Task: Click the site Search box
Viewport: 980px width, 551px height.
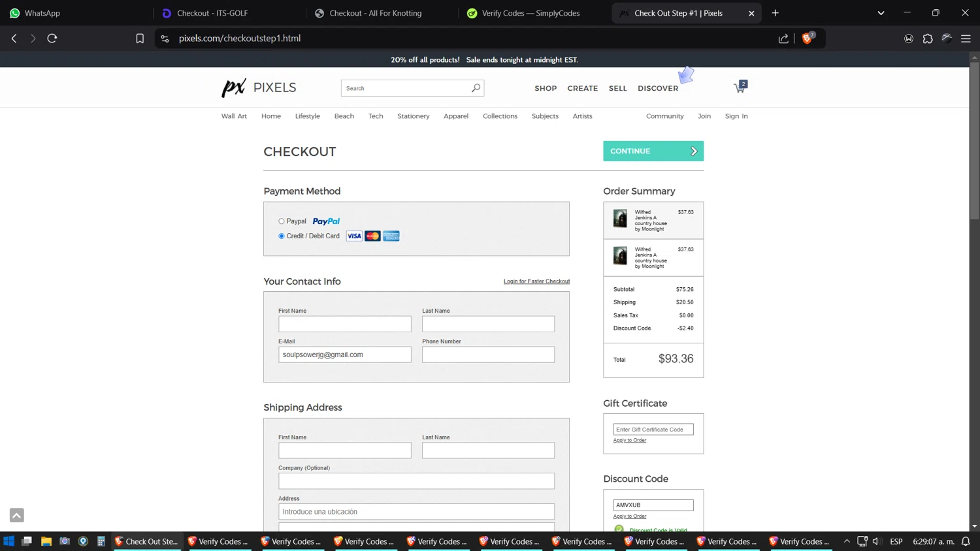Action: click(x=405, y=88)
